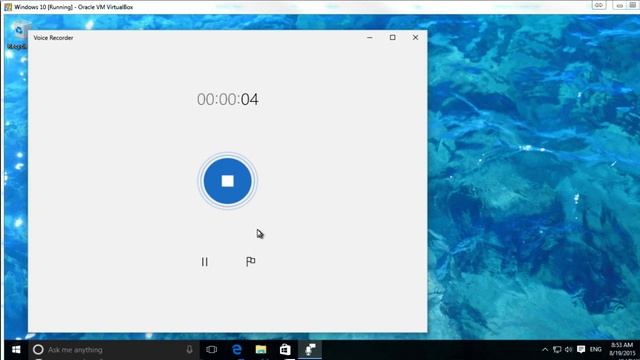Click the VirtualBox app icon in title bar
The image size is (640, 360).
point(8,7)
